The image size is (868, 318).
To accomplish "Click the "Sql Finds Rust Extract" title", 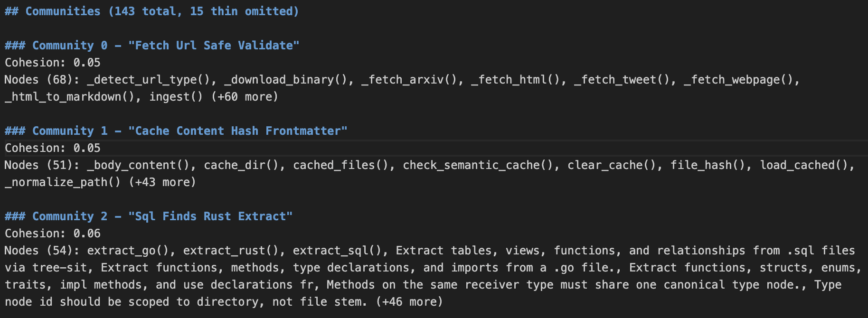I will click(210, 216).
